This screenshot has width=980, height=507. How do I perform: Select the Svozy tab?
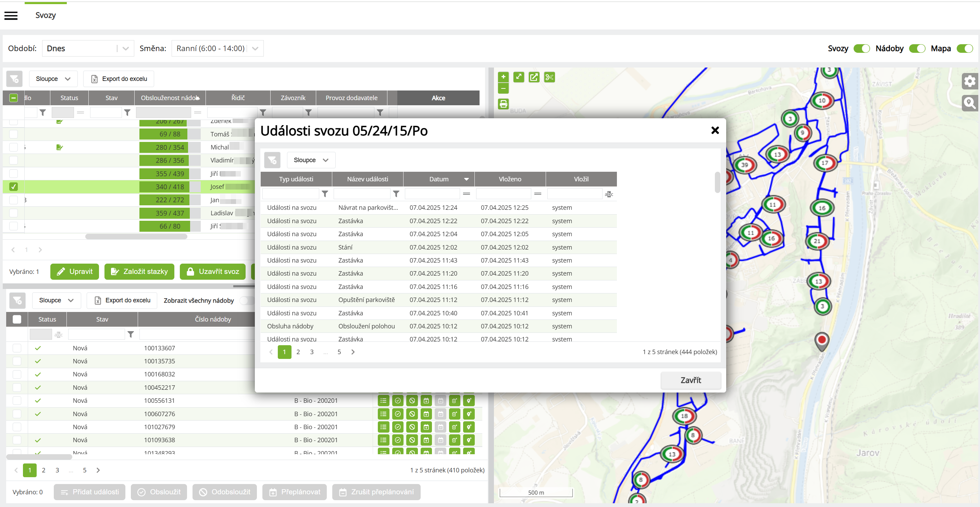(46, 16)
